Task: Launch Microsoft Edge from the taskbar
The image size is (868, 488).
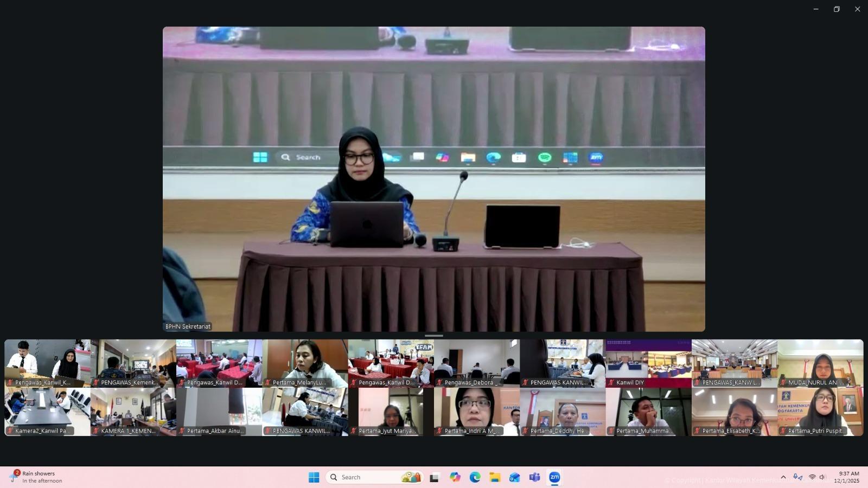Action: point(475,477)
